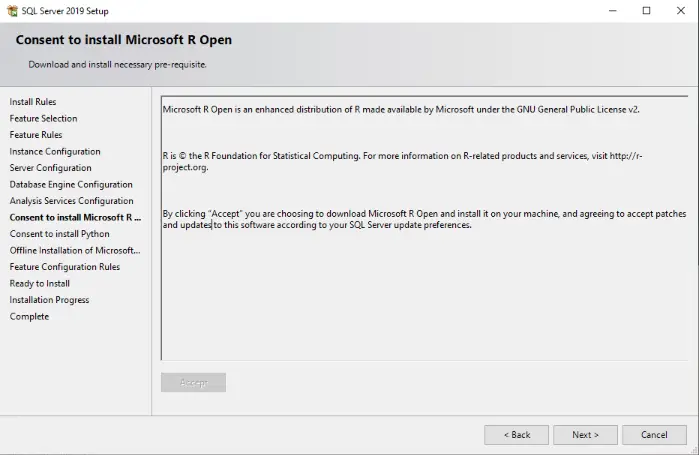Select the Analysis Services Configuration step
This screenshot has width=699, height=455.
pos(71,201)
